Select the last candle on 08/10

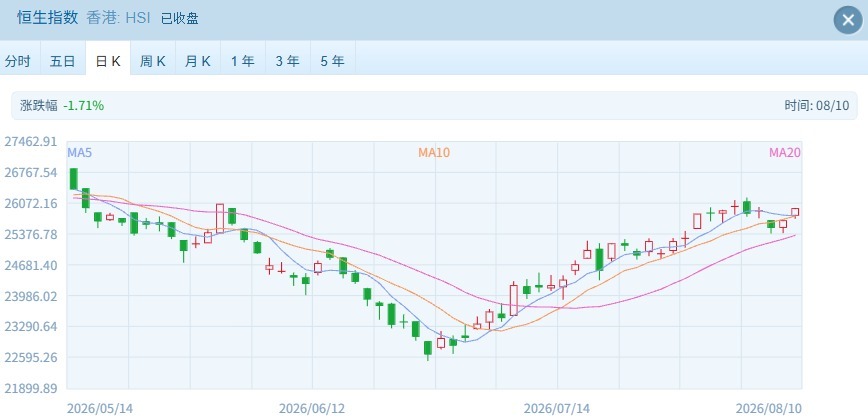[795, 212]
